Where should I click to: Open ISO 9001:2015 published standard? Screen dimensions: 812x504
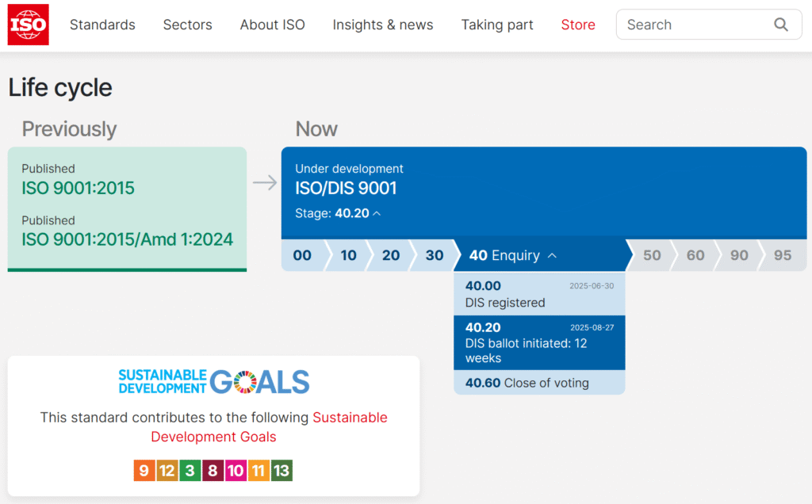click(x=78, y=188)
